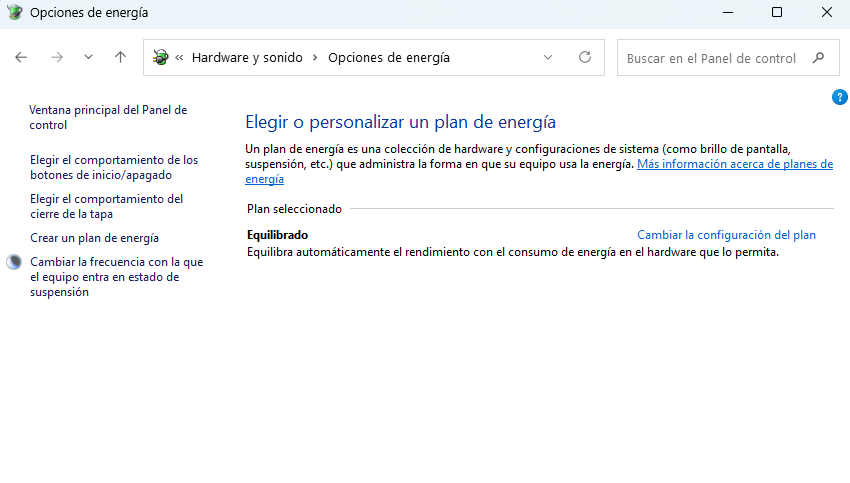
Task: Open Elegir el comportamiento de los botones de inicio/apagado
Action: (x=114, y=168)
